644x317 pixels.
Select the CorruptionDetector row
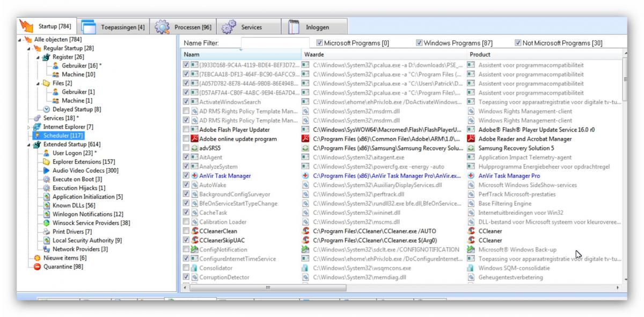click(x=402, y=277)
